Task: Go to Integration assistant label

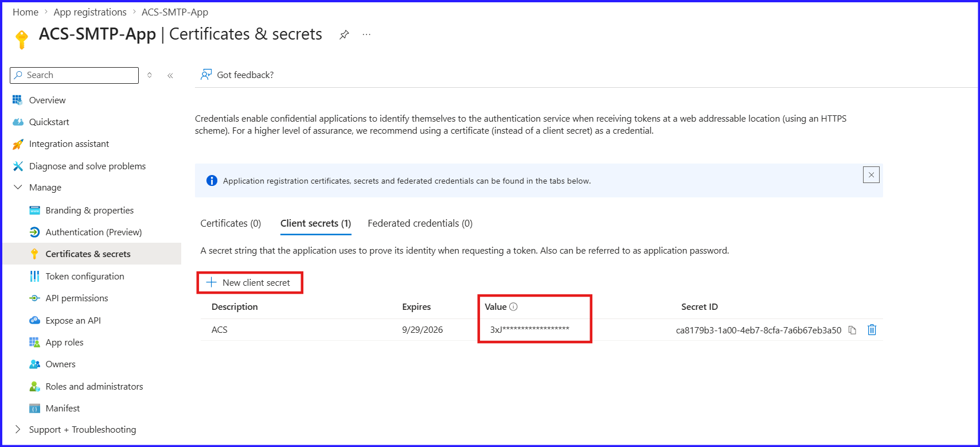Action: point(69,144)
